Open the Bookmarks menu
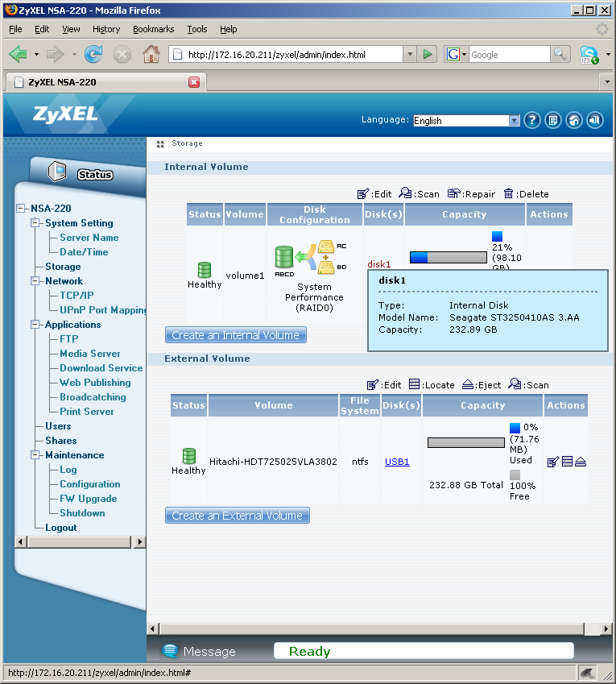Viewport: 616px width, 684px height. click(154, 29)
